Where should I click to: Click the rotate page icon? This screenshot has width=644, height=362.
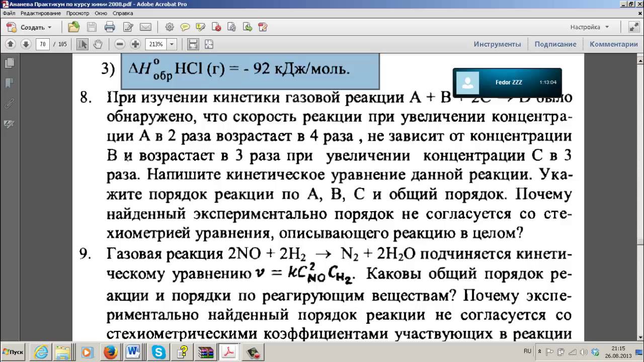(x=231, y=27)
